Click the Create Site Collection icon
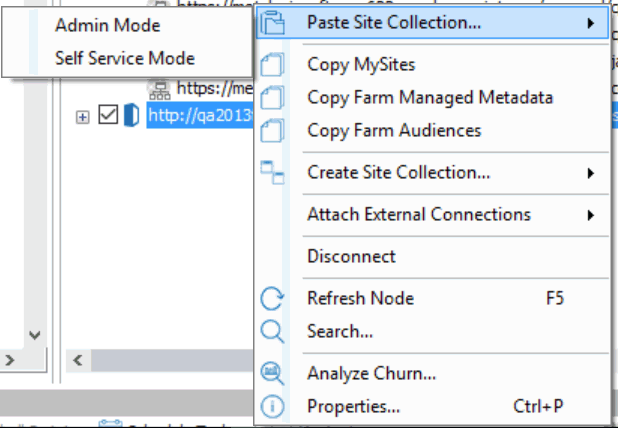 click(273, 173)
